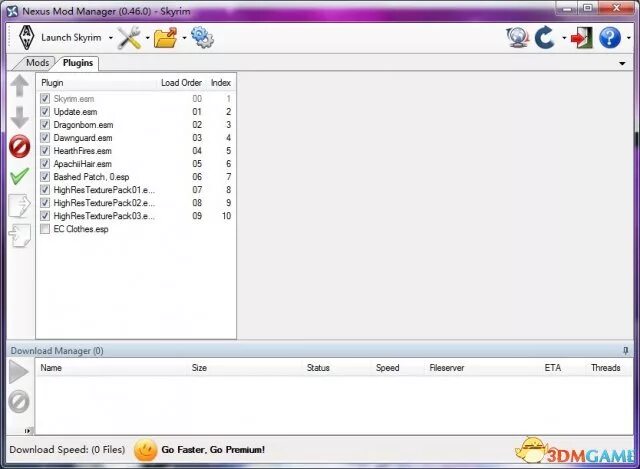Select the EC Clothes.esp plugin row
Screen dimensions: 640x469
click(136, 229)
